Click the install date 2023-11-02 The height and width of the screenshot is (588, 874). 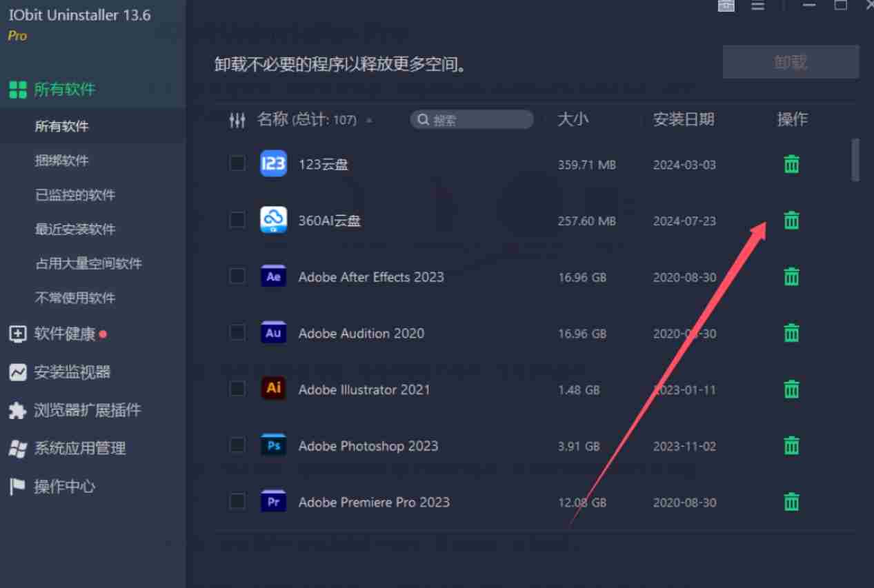click(685, 446)
